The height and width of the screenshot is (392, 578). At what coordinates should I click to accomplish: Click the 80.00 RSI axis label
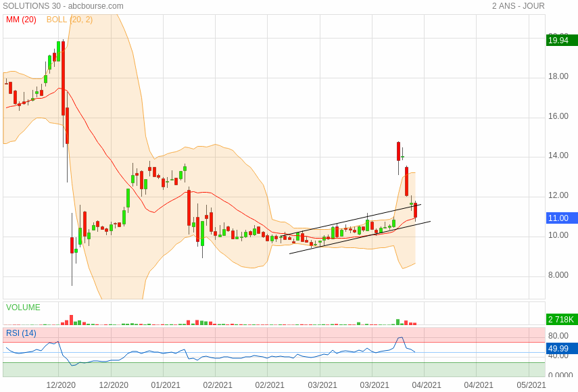click(558, 336)
